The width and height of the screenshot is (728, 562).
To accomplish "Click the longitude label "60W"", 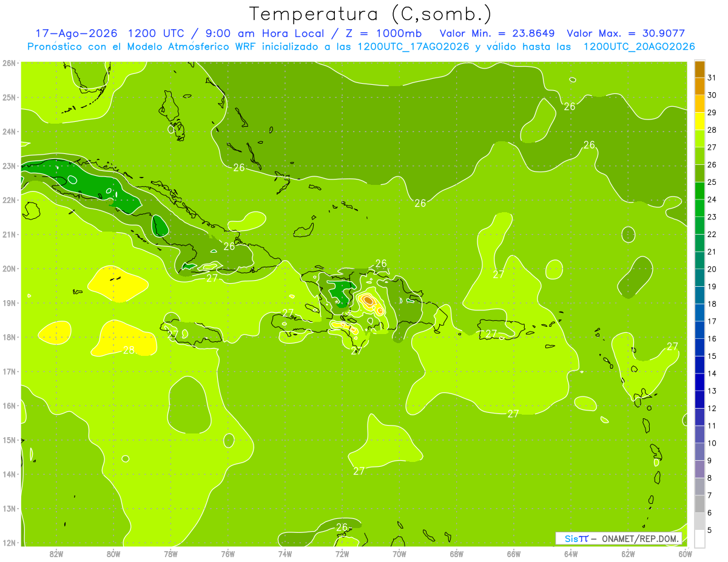I will point(685,554).
